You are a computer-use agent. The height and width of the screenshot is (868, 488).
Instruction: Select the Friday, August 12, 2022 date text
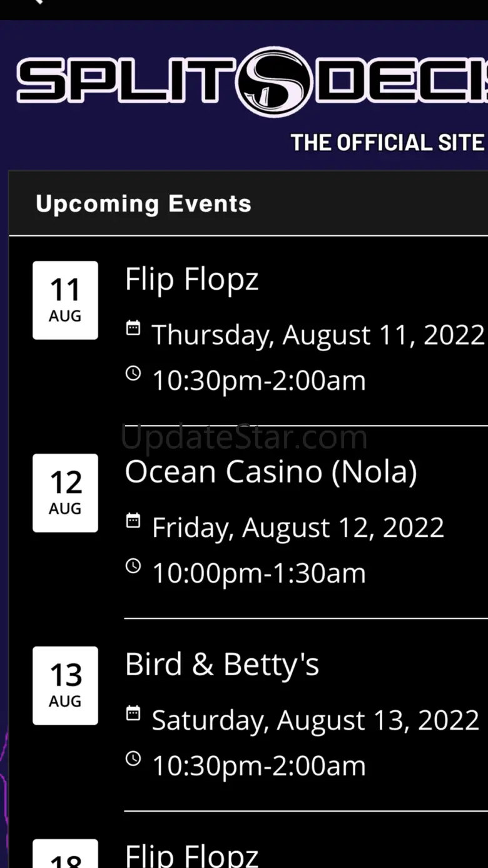[x=298, y=528]
